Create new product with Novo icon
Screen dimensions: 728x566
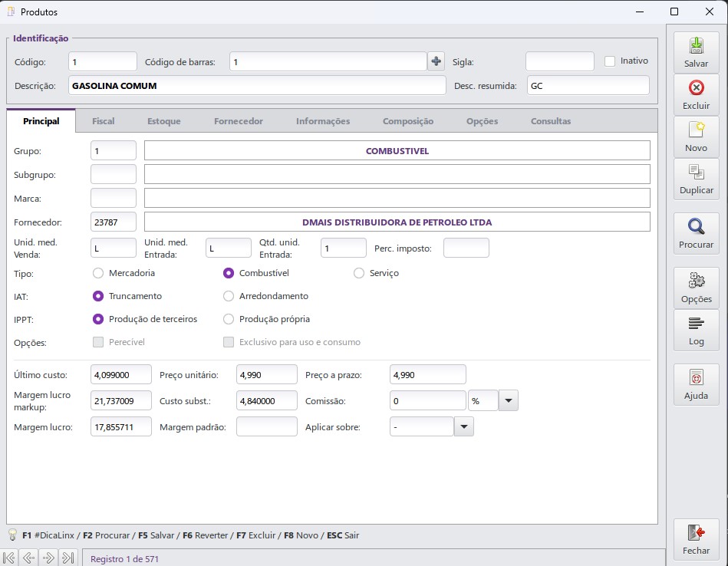696,137
